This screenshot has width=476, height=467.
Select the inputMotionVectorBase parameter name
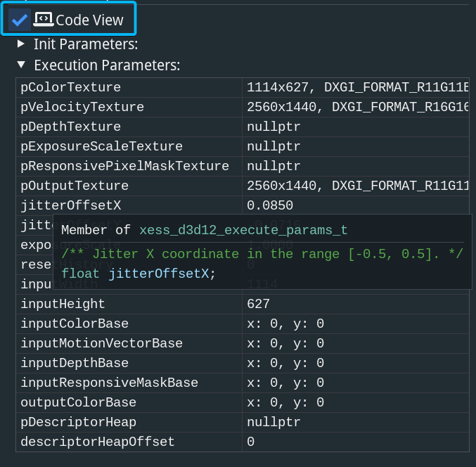pos(101,343)
